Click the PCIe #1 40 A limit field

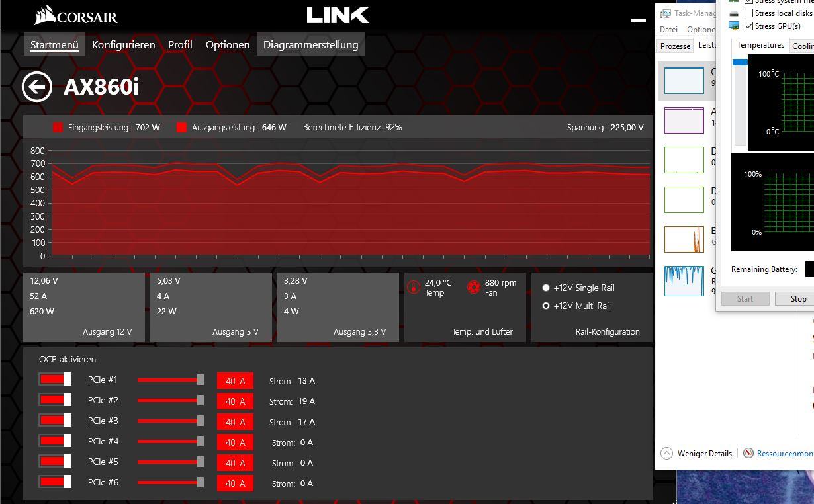(x=235, y=380)
